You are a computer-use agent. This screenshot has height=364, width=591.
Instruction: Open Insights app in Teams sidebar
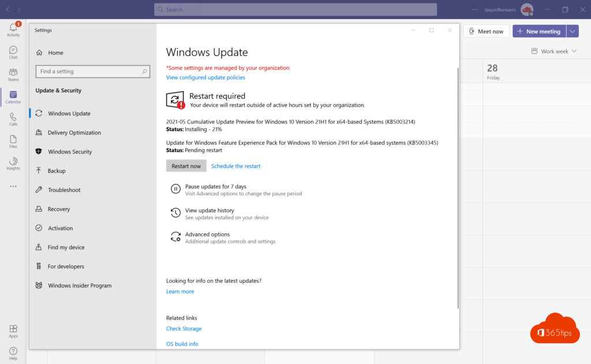point(13,163)
